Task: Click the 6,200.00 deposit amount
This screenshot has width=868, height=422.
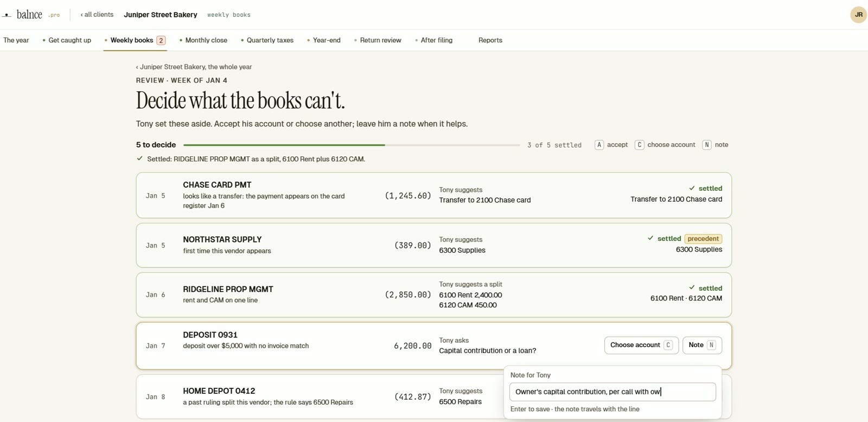Action: [x=413, y=346]
